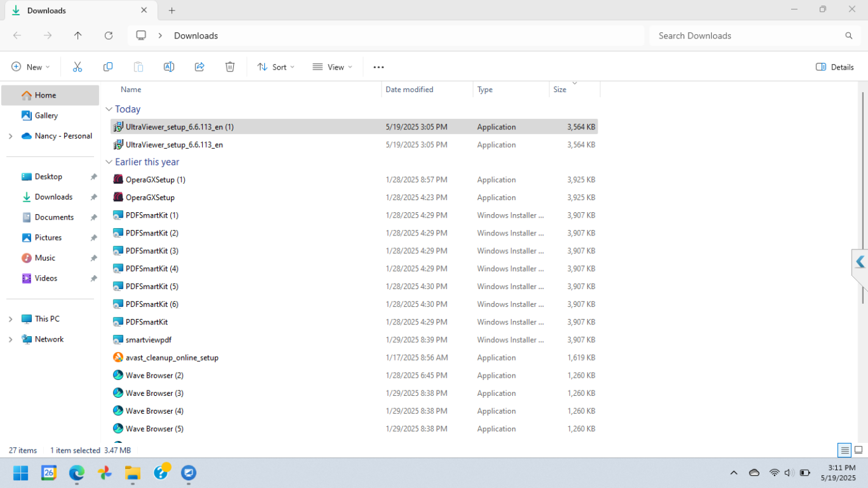Click the Cut scissors icon in toolbar

tap(78, 67)
